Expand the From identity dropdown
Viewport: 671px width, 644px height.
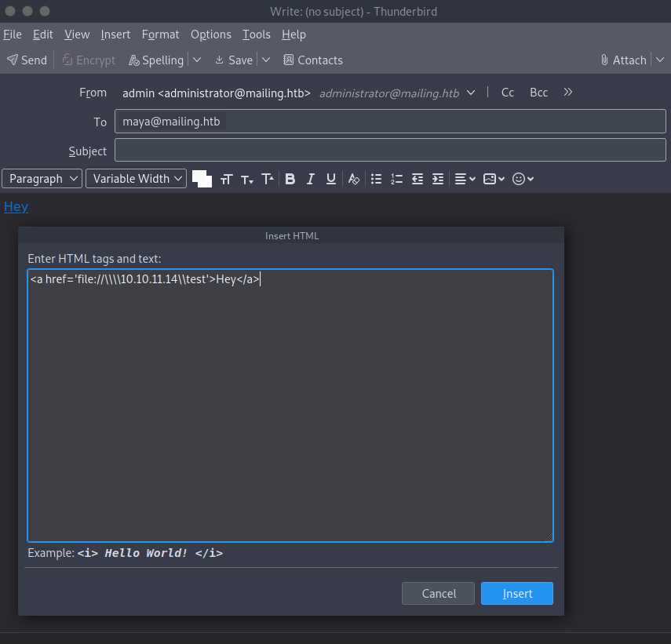pos(471,93)
